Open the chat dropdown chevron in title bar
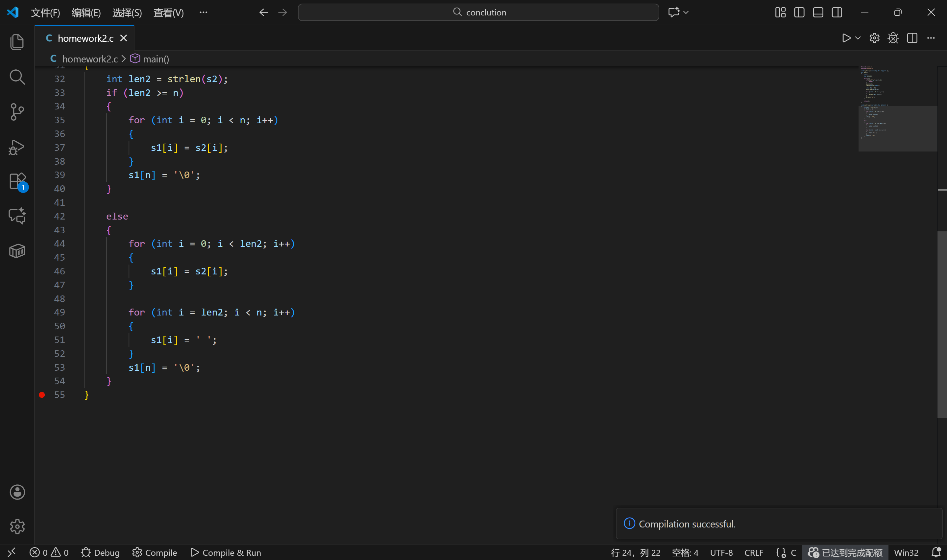The image size is (947, 560). click(686, 12)
